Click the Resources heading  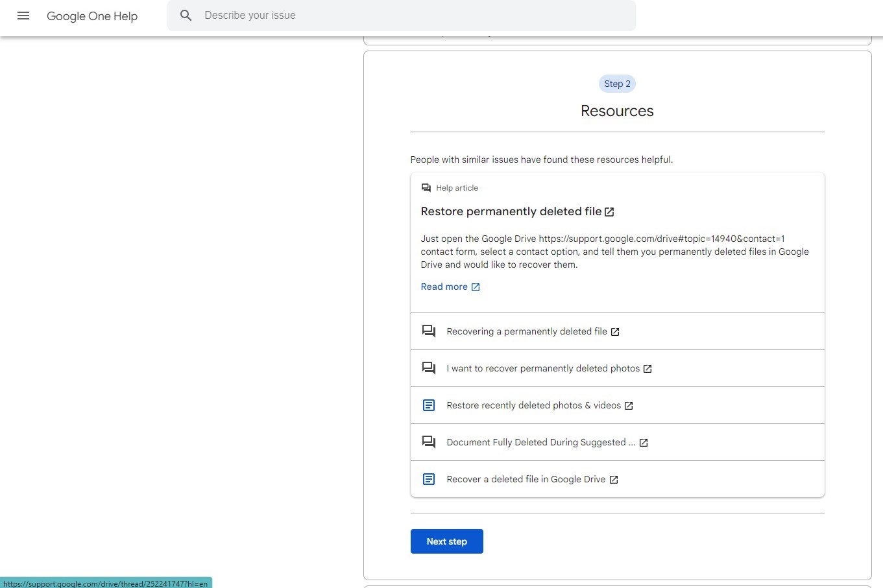click(617, 111)
